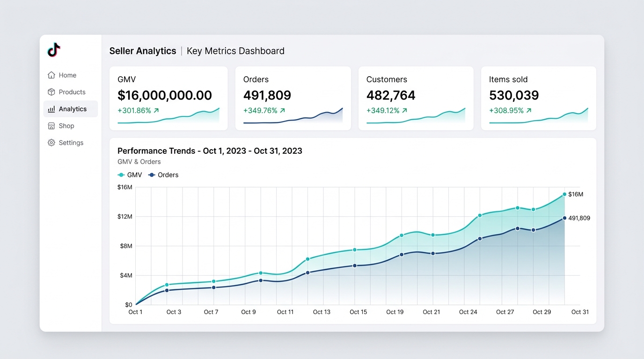
Task: Click the +349.12% change figure
Action: pos(383,111)
